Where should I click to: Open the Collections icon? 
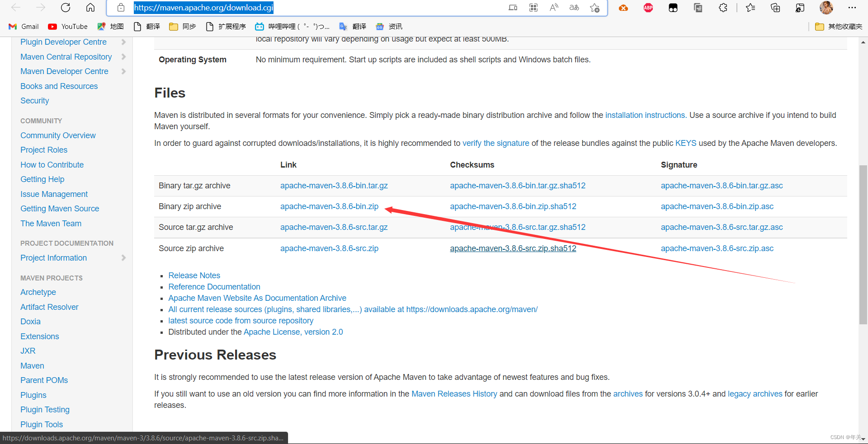pos(775,8)
